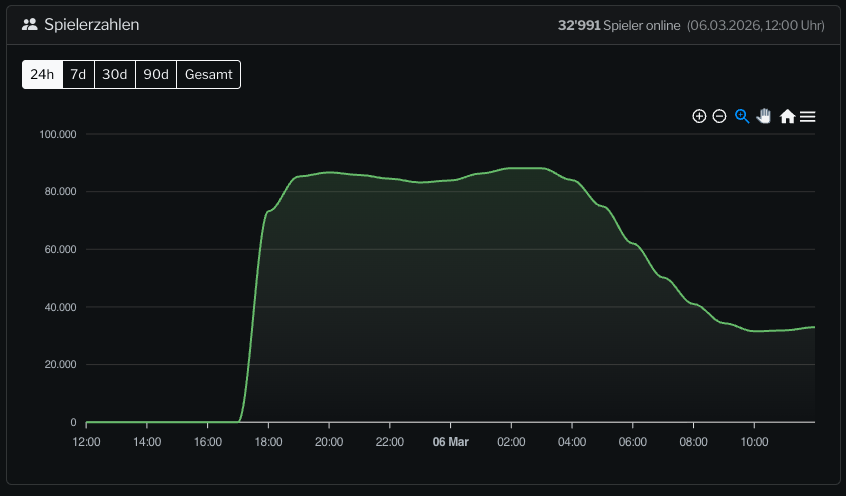Click the chart line peak above 02:00
Viewport: 846px width, 496px height.
coord(511,168)
